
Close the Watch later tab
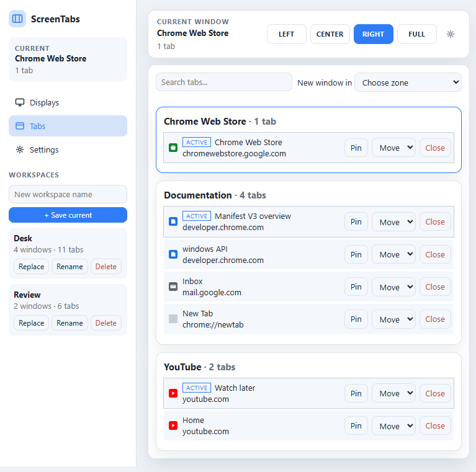pyautogui.click(x=435, y=393)
